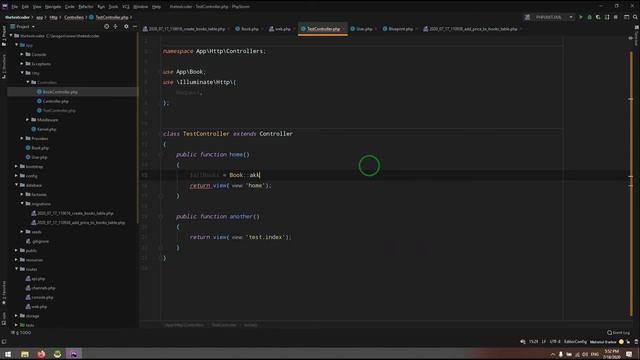Open the VCS menu

126,7
